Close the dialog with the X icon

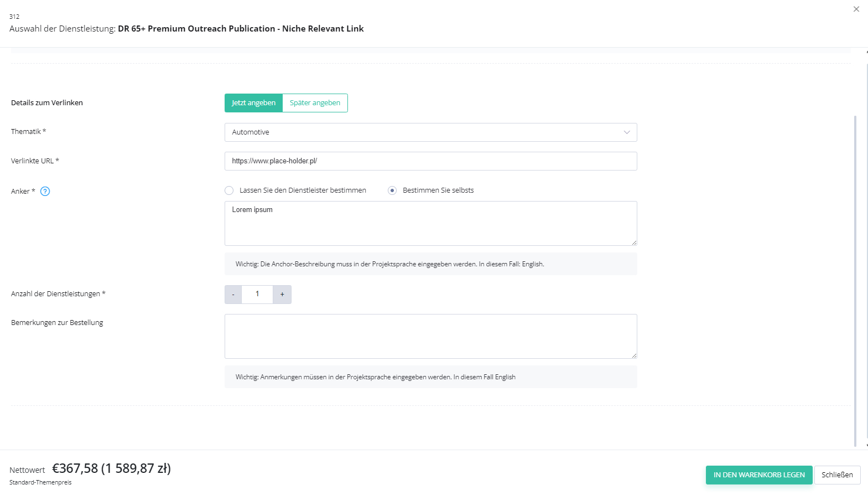click(x=856, y=9)
